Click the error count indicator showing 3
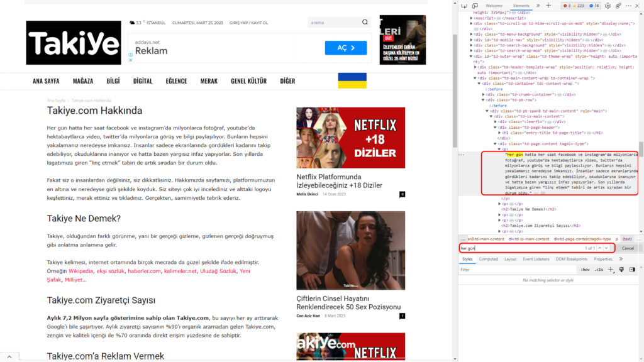This screenshot has height=362, width=644. (x=567, y=6)
